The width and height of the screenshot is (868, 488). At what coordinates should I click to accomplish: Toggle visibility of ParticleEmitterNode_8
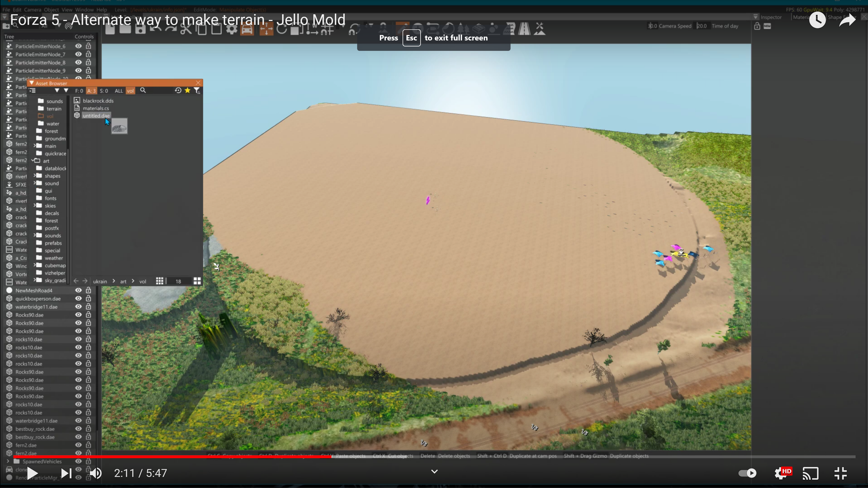pyautogui.click(x=78, y=62)
